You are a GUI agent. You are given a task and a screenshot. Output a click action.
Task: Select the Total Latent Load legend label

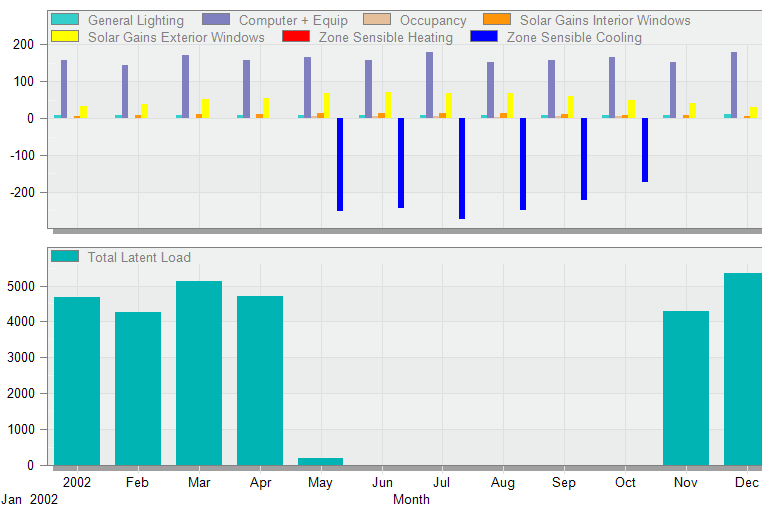tap(139, 257)
